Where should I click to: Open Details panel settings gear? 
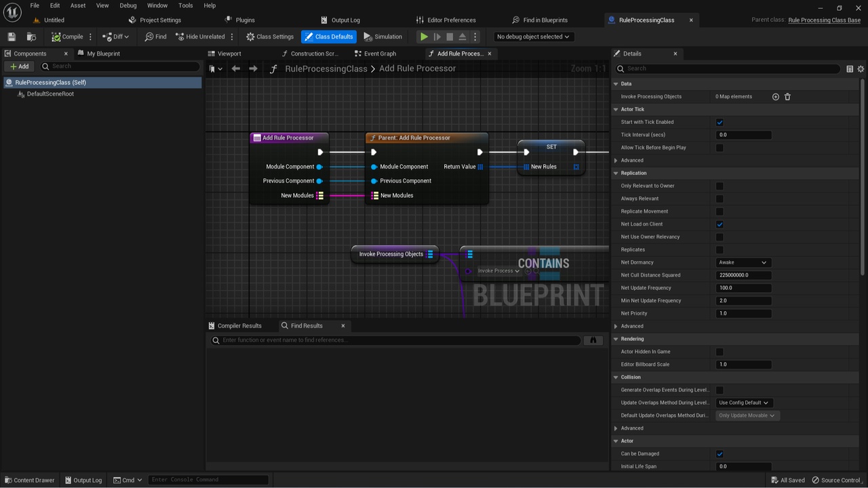[x=861, y=68]
